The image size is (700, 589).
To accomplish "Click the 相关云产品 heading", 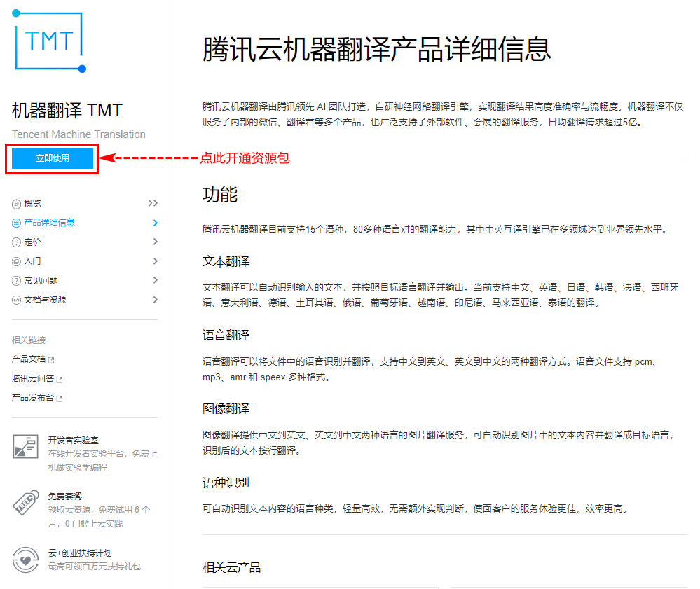I will 232,567.
